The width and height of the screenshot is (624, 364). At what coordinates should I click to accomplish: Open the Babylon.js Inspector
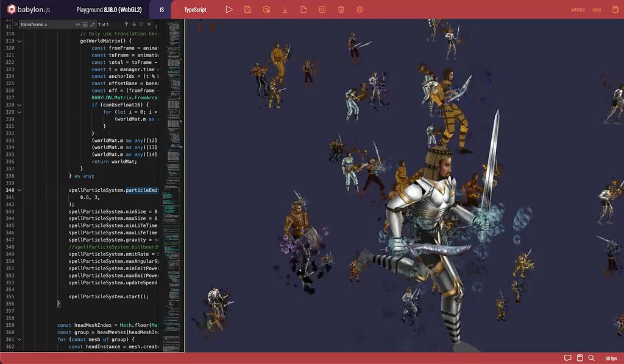point(266,9)
